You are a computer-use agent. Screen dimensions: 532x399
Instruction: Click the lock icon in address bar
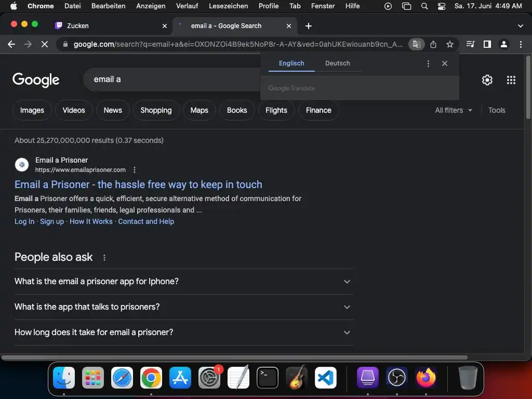coord(65,44)
